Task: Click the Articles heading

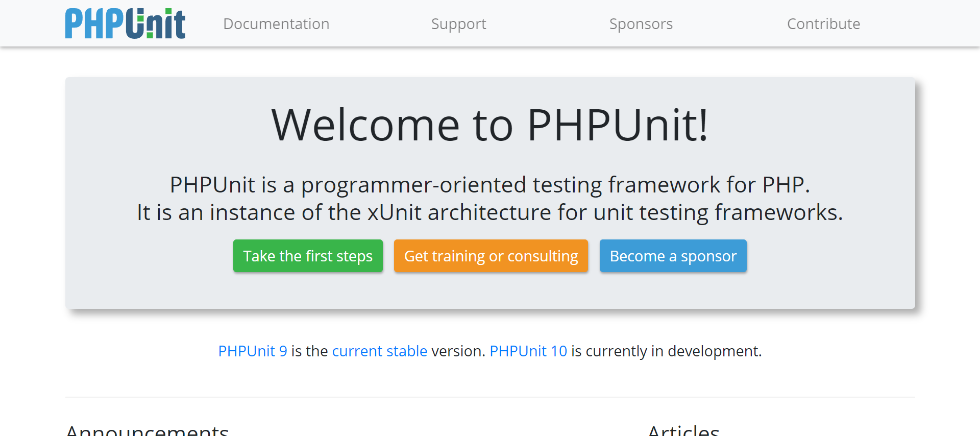Action: click(x=684, y=430)
